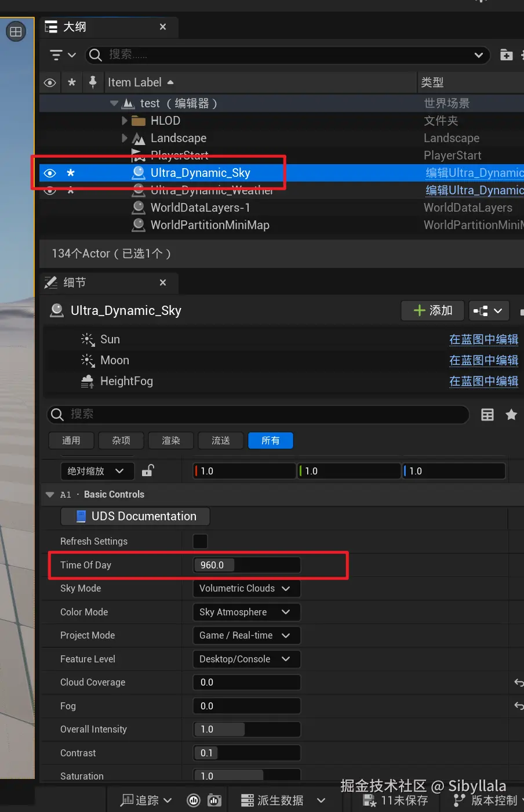Select the 渲染 filter tab

(x=171, y=441)
